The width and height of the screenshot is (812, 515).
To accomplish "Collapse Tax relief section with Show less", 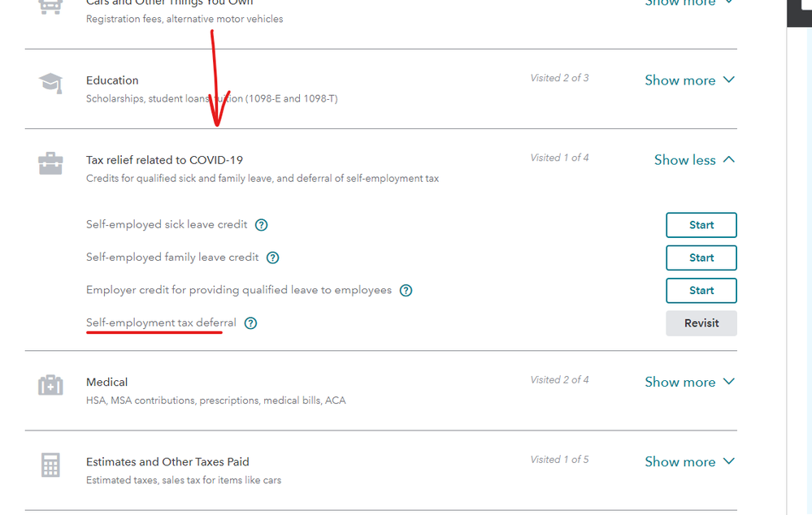I will click(694, 160).
